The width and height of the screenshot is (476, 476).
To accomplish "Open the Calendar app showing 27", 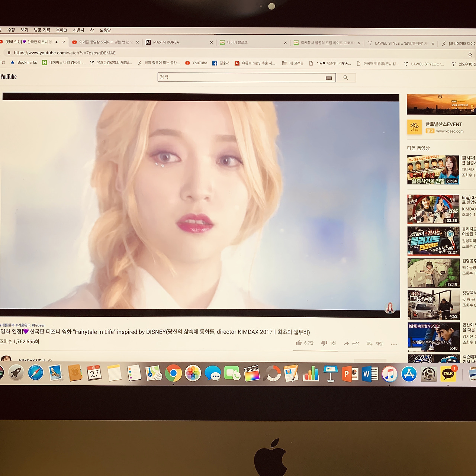I will tap(94, 373).
